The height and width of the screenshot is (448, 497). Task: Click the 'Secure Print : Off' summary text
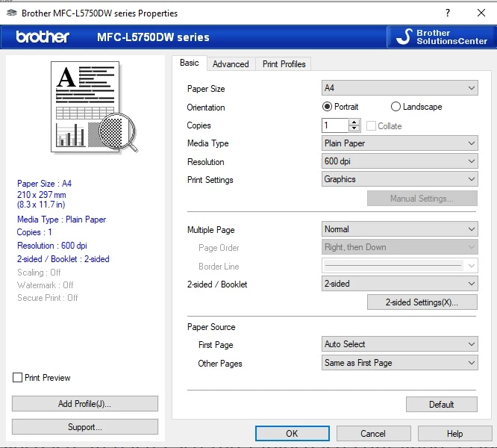coord(48,298)
